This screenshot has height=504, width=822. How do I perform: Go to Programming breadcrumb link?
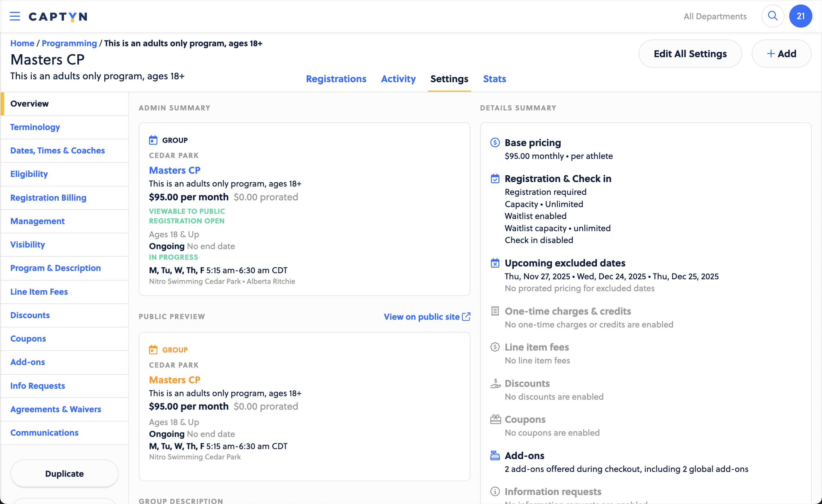(x=69, y=43)
